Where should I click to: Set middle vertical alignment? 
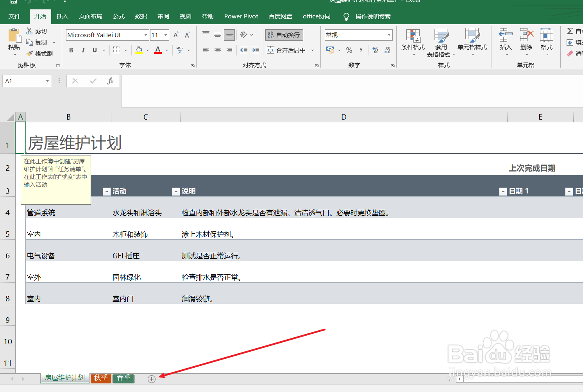coord(218,35)
